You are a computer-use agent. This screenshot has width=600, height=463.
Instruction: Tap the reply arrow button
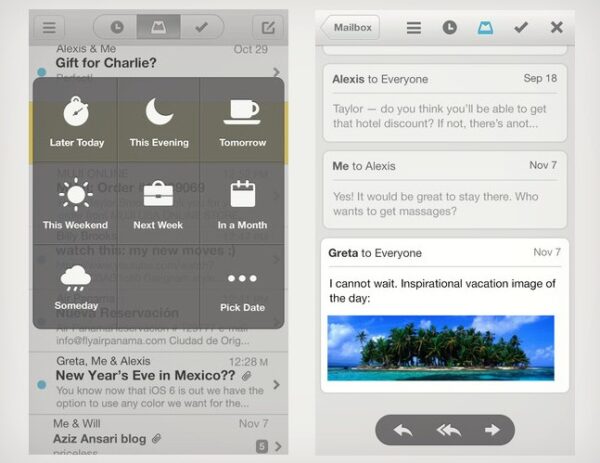point(403,430)
